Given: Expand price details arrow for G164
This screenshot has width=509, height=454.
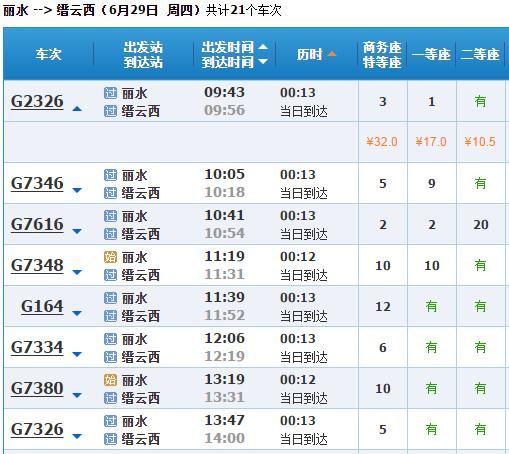Looking at the screenshot, I should (77, 313).
